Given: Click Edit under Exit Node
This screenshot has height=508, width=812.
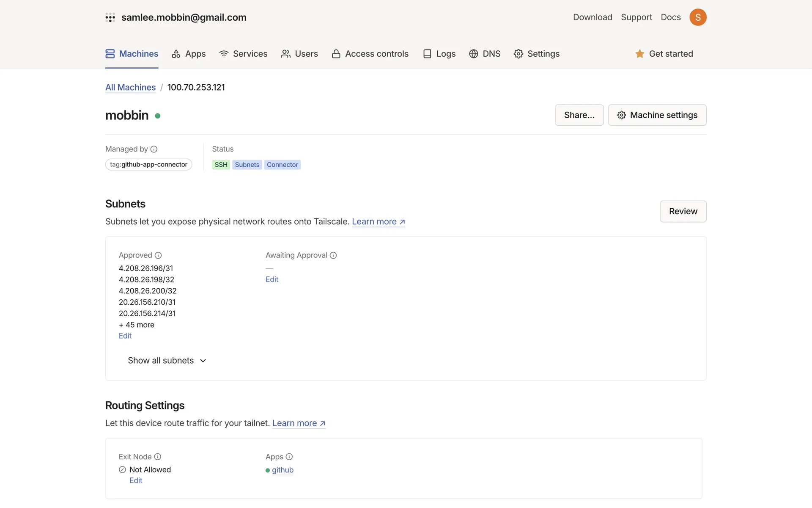Looking at the screenshot, I should pyautogui.click(x=136, y=480).
